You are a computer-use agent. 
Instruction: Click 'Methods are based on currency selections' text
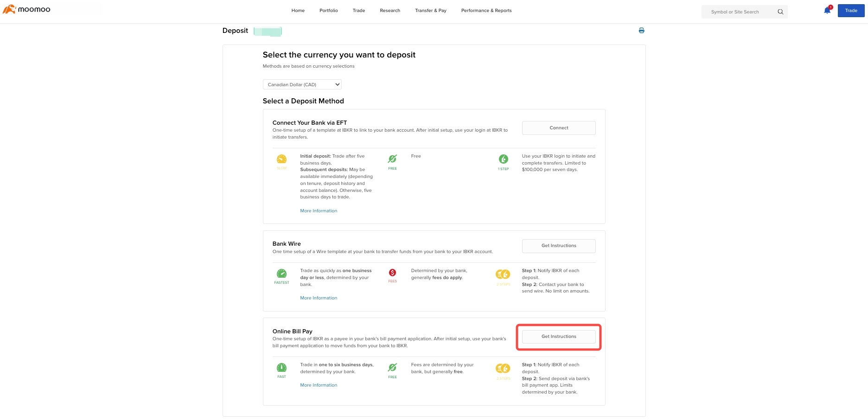click(x=309, y=66)
